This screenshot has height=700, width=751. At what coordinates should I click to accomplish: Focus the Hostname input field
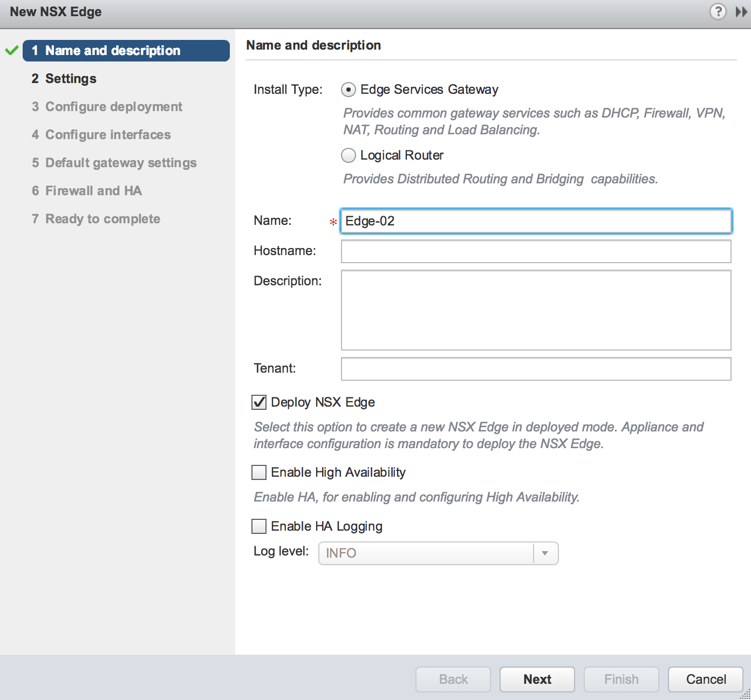(536, 251)
